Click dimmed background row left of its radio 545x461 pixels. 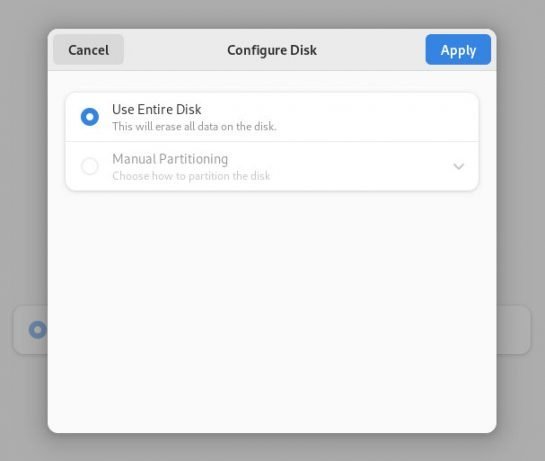[21, 330]
